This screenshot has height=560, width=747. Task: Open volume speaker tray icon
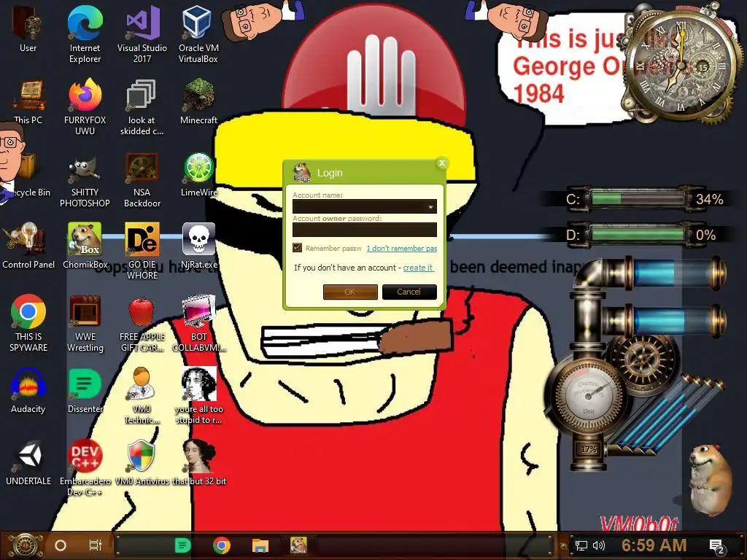point(599,545)
